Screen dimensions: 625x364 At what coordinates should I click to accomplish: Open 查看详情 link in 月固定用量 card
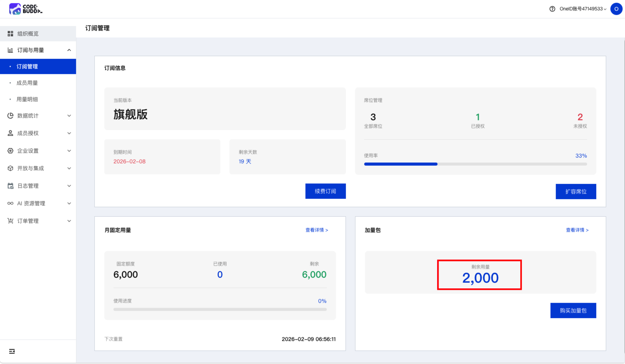(317, 230)
